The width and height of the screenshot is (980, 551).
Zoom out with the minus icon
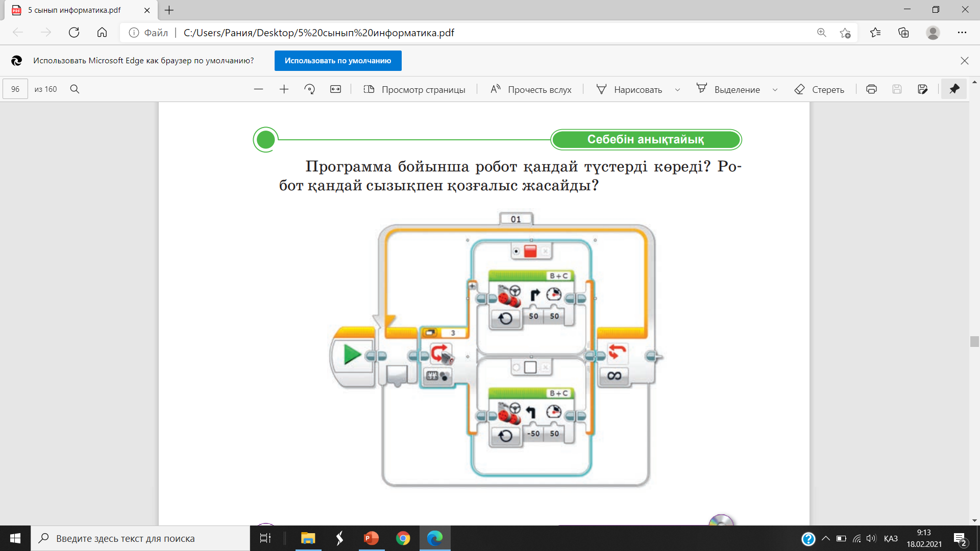coord(258,89)
